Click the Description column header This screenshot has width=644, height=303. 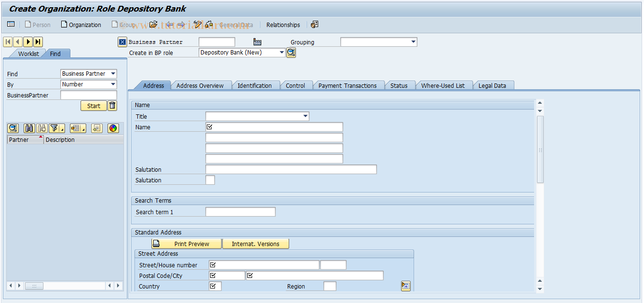pos(83,139)
